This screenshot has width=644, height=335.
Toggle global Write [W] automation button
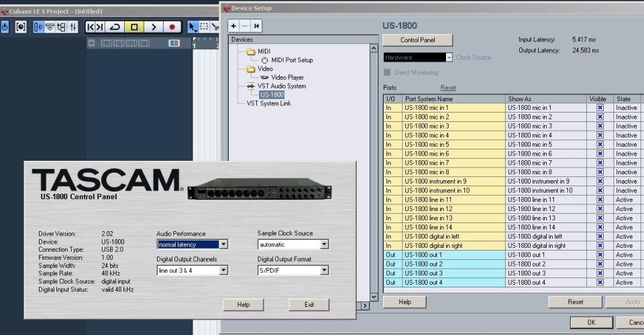[144, 43]
